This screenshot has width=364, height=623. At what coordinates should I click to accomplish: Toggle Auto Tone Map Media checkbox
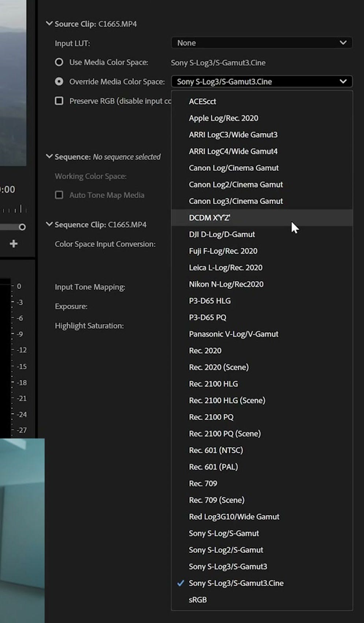pyautogui.click(x=59, y=195)
